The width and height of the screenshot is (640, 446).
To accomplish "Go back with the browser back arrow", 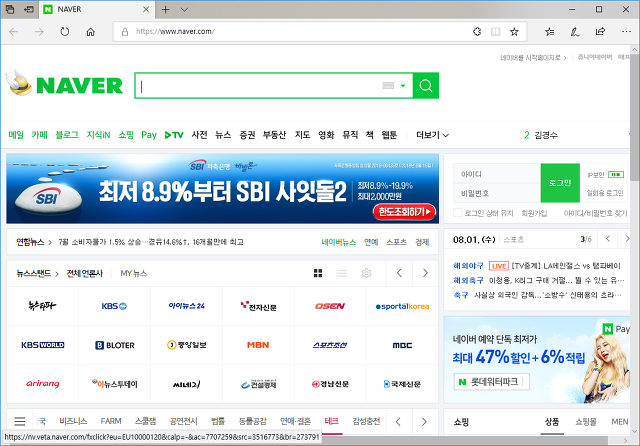I will pyautogui.click(x=13, y=31).
